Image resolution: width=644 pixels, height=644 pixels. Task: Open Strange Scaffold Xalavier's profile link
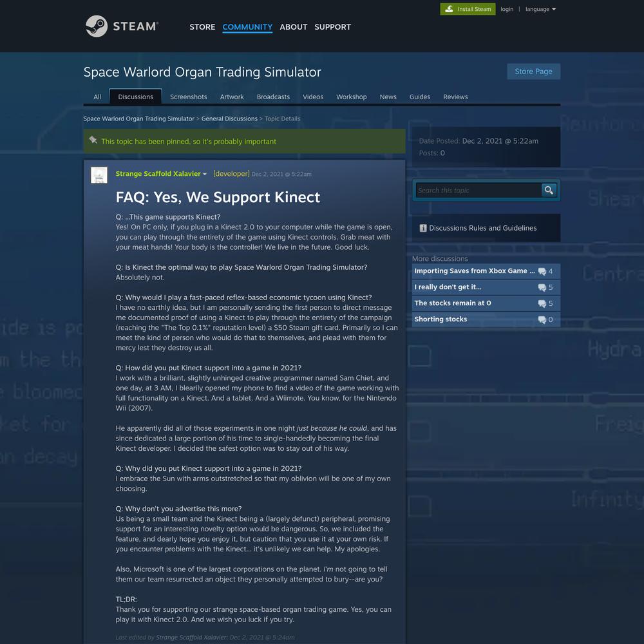tap(158, 174)
